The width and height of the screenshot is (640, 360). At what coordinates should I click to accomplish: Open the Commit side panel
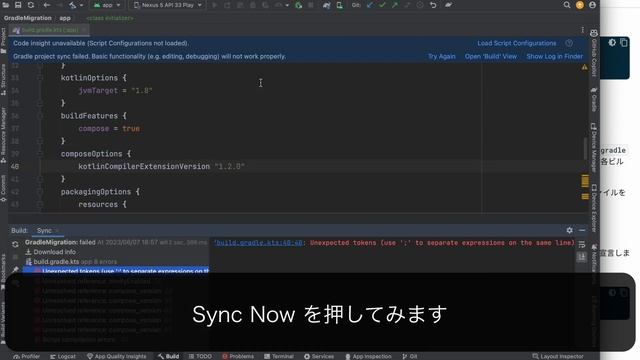click(x=4, y=189)
